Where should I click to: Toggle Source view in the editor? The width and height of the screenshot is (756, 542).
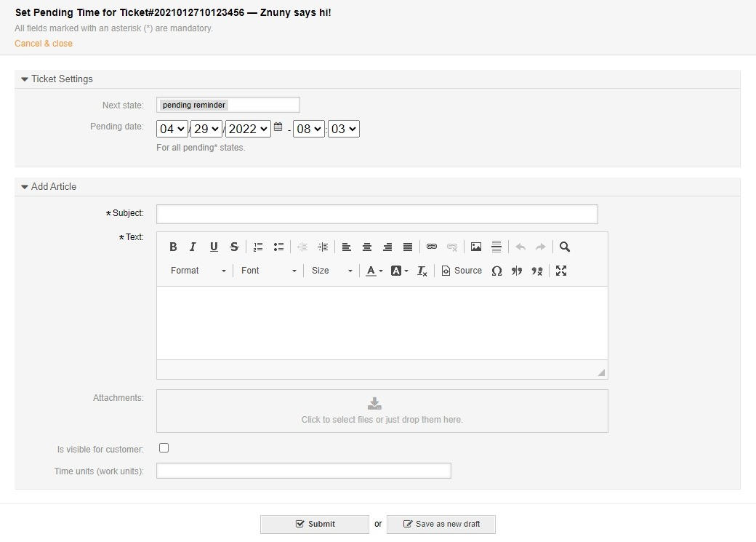coord(462,271)
